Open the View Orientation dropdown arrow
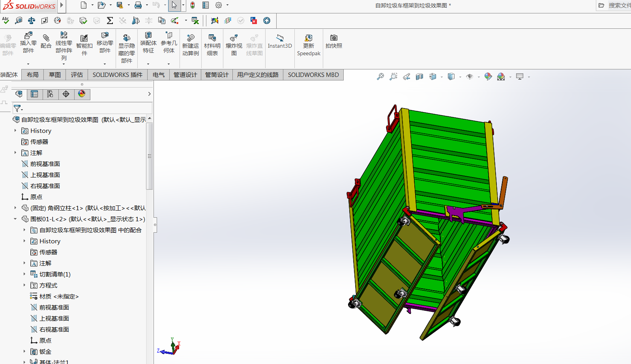The image size is (631, 364). pos(442,77)
